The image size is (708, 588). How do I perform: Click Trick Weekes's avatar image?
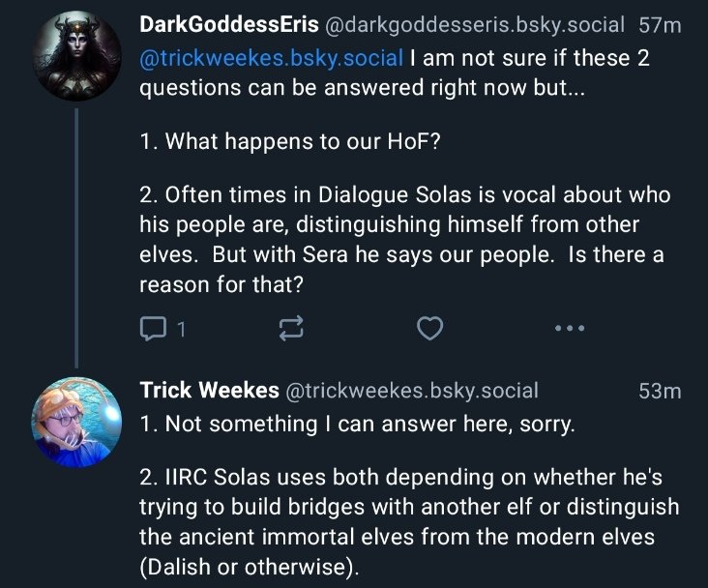click(x=76, y=422)
